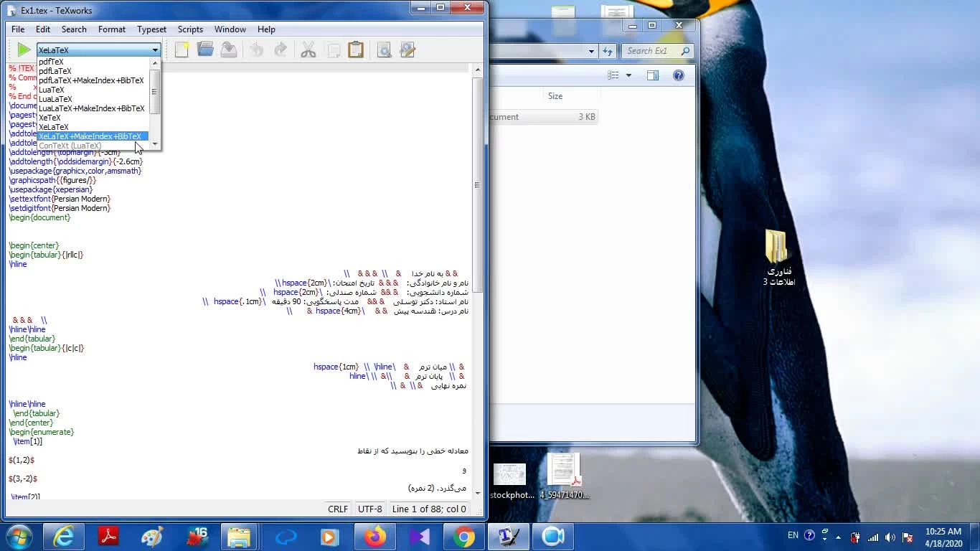Choose pdfLaTeX in the typeset dropdown

click(55, 71)
